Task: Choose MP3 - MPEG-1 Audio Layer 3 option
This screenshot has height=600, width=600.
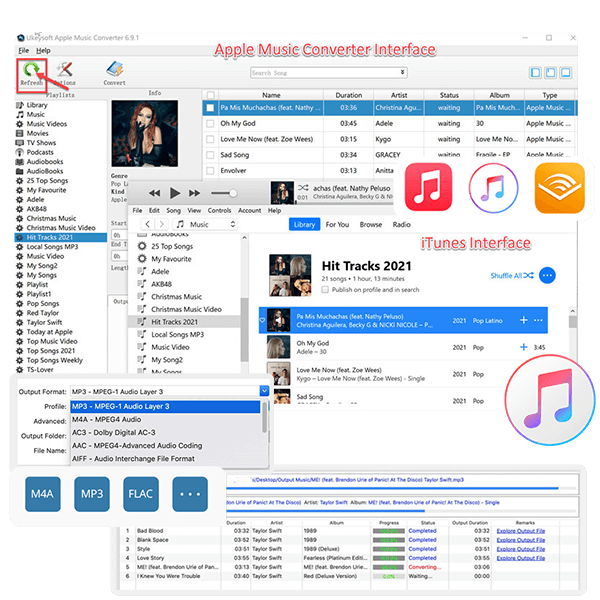Action: point(165,406)
